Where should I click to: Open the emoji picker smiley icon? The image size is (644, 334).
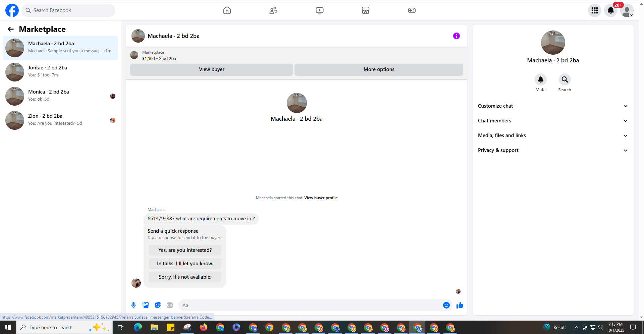tap(446, 305)
